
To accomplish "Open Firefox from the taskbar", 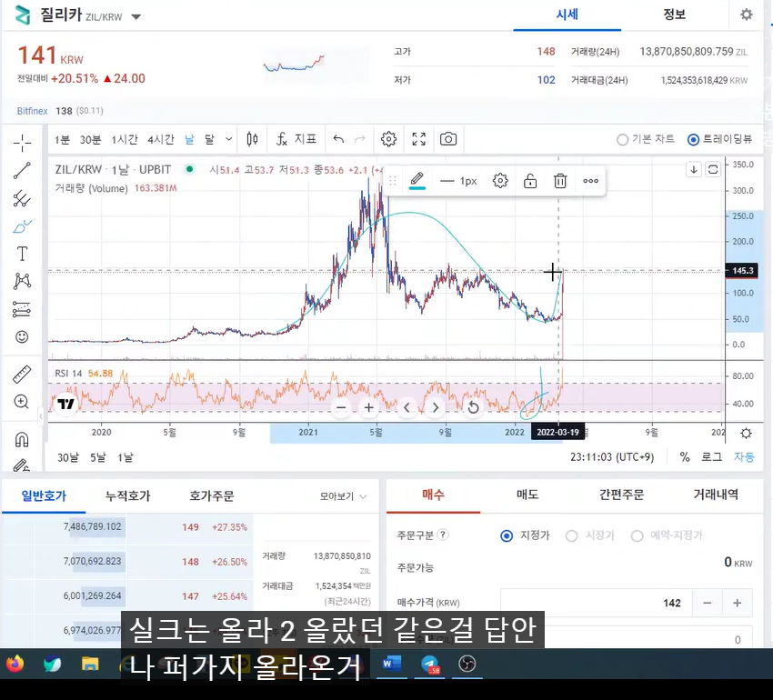I will 15,664.
